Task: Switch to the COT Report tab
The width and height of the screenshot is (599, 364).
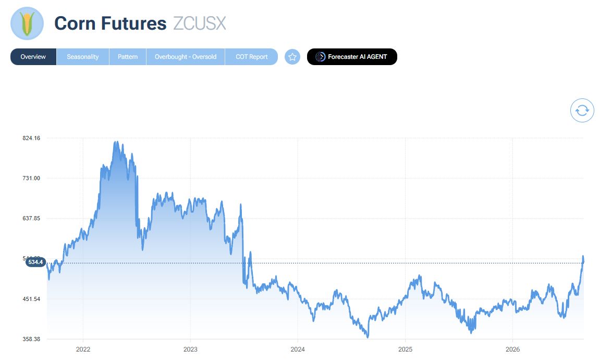Action: coord(251,57)
